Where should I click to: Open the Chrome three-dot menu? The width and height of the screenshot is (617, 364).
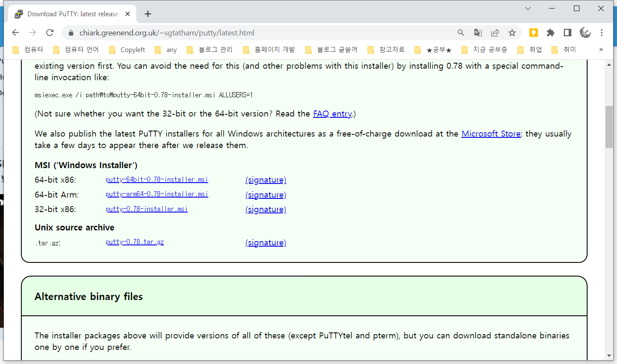tap(602, 33)
